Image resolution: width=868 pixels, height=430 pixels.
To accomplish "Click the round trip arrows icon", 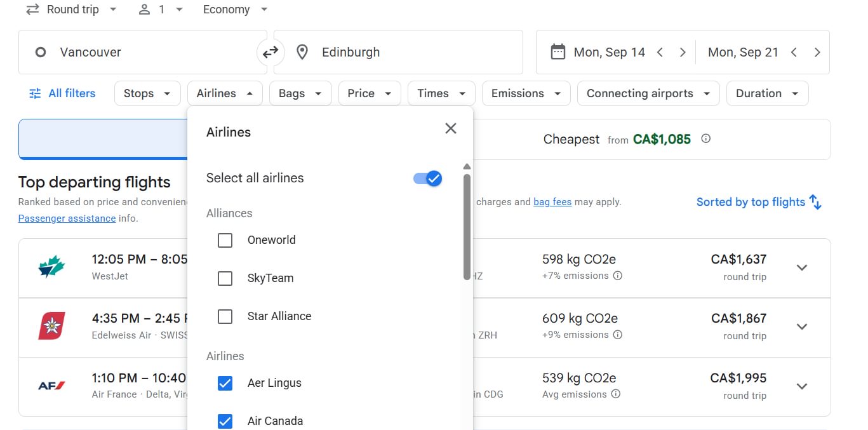I will (x=32, y=10).
